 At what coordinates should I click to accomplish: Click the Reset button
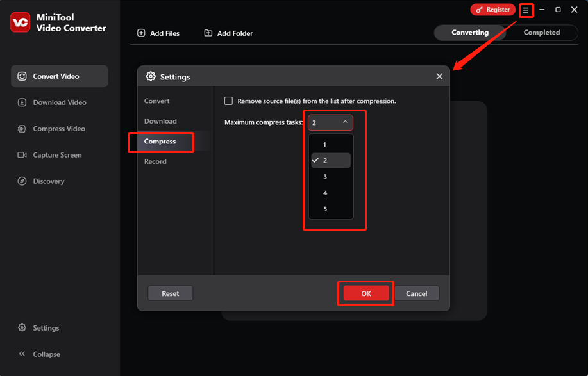171,293
